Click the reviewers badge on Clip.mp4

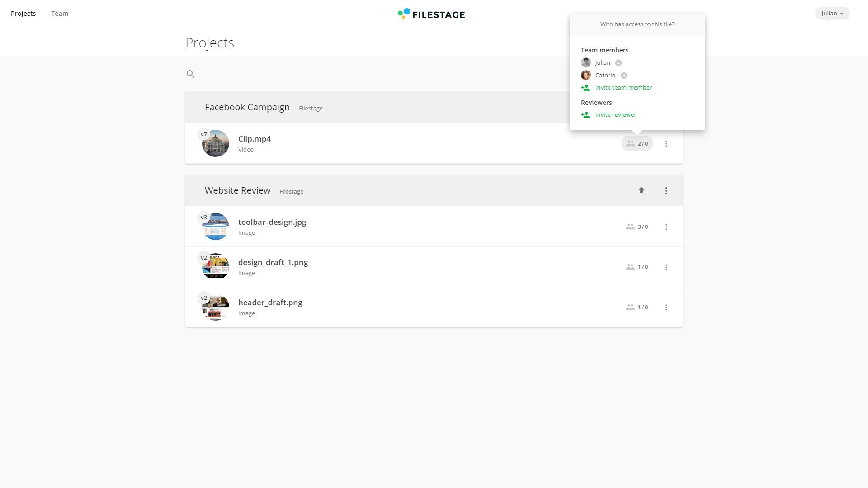tap(637, 143)
